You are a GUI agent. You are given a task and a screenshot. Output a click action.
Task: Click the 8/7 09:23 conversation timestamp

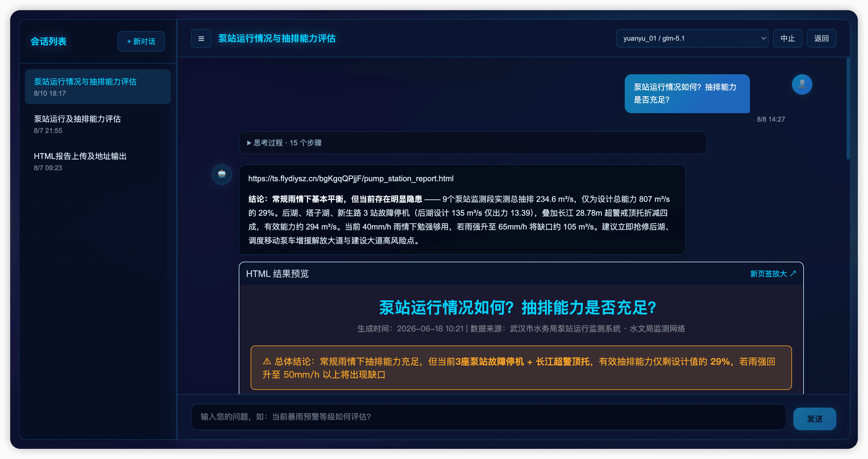coord(48,168)
